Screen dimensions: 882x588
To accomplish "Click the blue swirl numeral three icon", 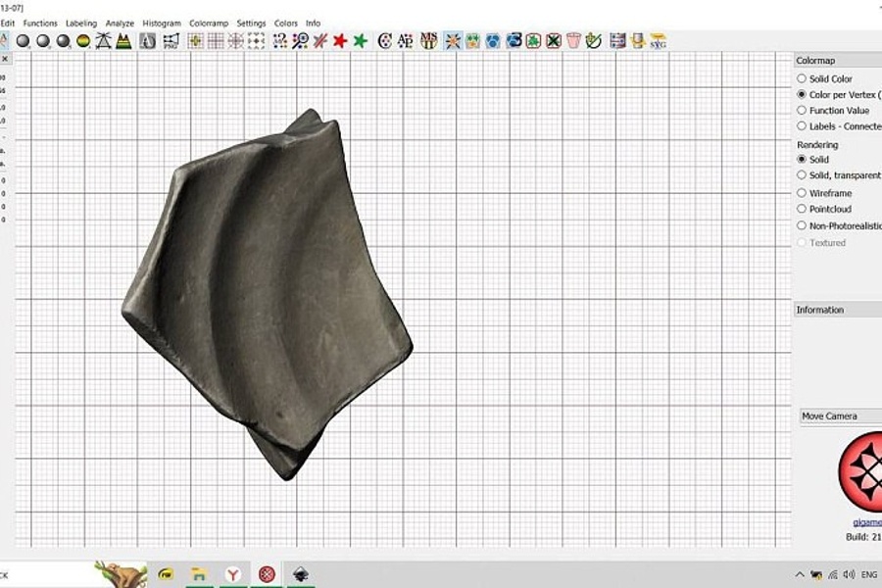I will [514, 41].
